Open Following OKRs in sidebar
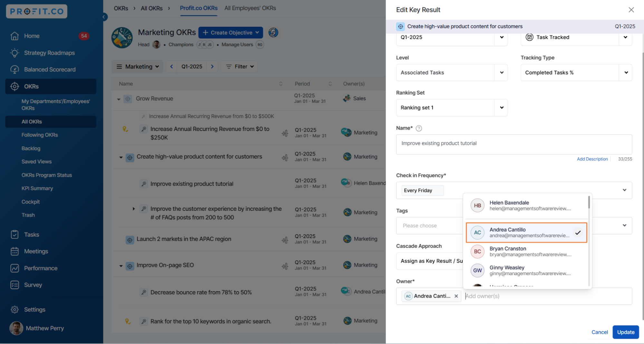The image size is (644, 344). tap(40, 135)
